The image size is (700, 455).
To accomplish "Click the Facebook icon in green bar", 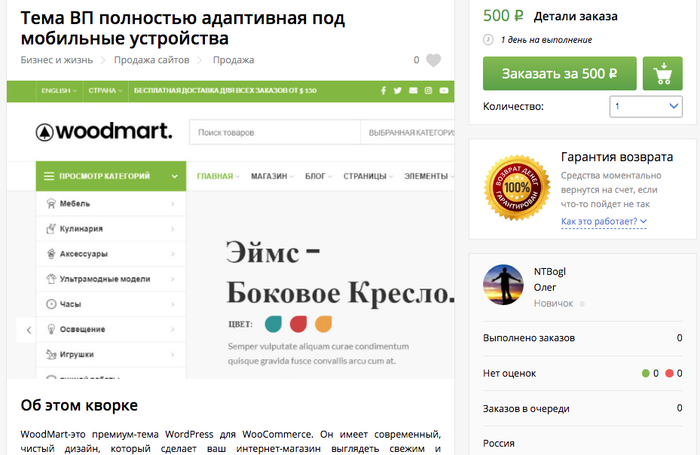I will pos(382,91).
